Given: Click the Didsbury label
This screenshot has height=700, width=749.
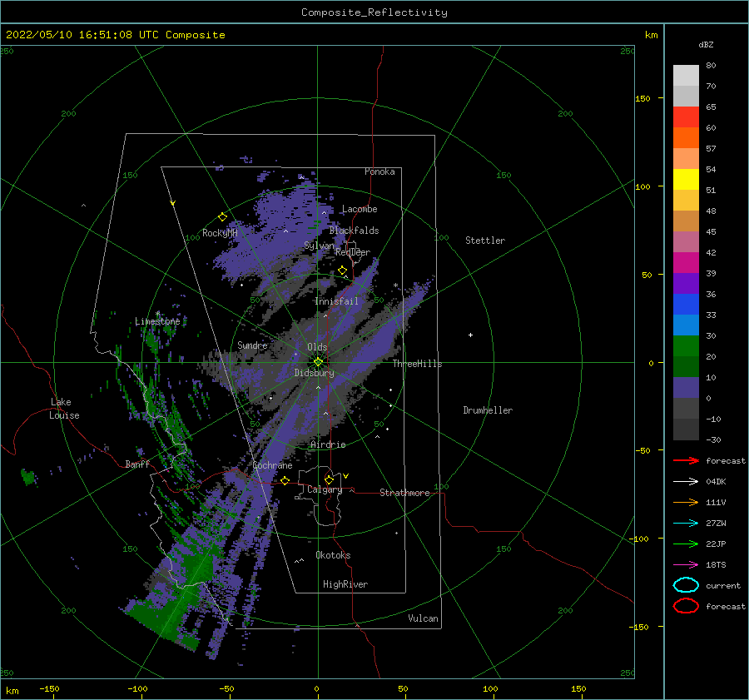Looking at the screenshot, I should (x=314, y=373).
